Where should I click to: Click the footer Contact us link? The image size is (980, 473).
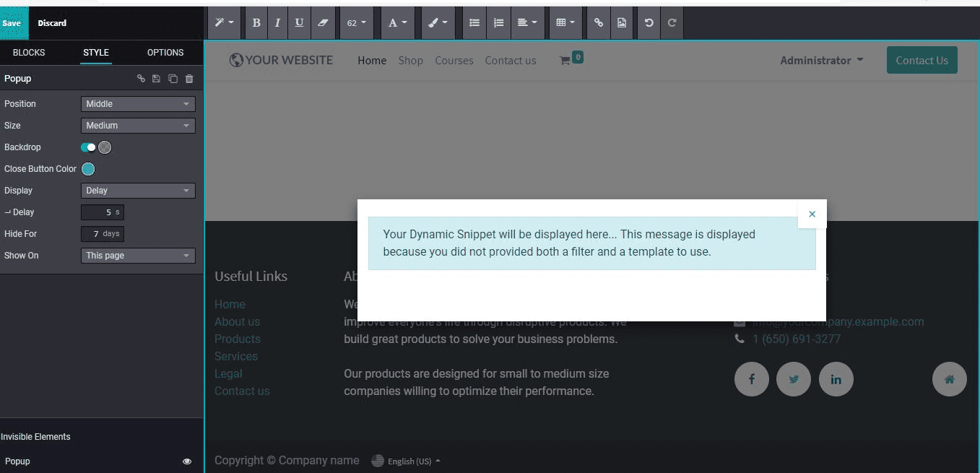click(242, 391)
